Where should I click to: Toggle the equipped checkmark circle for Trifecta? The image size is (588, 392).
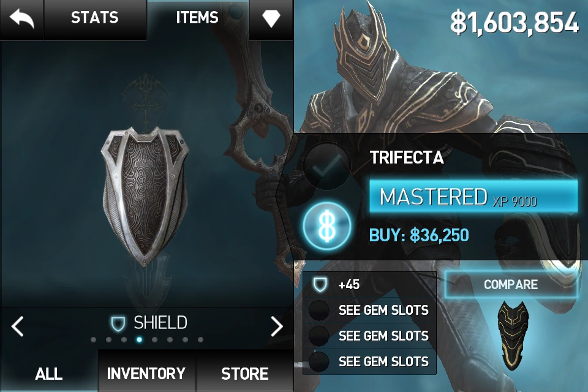(326, 166)
